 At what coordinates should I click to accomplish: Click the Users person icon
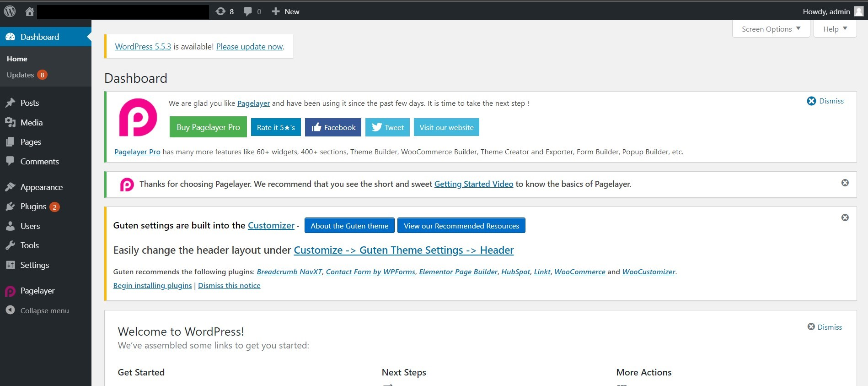point(10,226)
